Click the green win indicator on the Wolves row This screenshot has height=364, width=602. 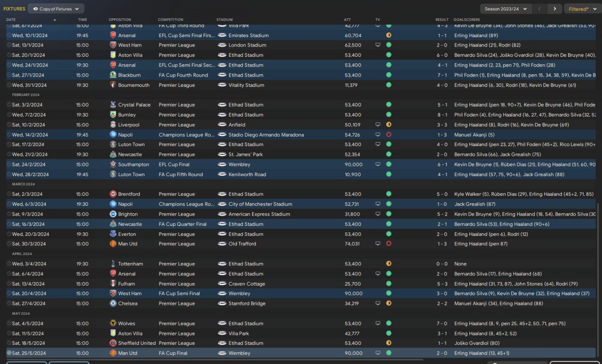click(x=388, y=324)
